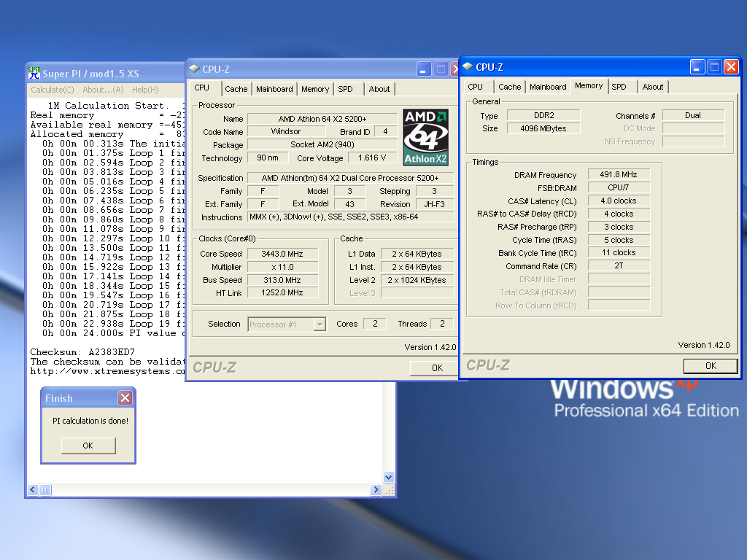Select the About tab in the back CPU-Z window
747x560 pixels.
(x=379, y=89)
